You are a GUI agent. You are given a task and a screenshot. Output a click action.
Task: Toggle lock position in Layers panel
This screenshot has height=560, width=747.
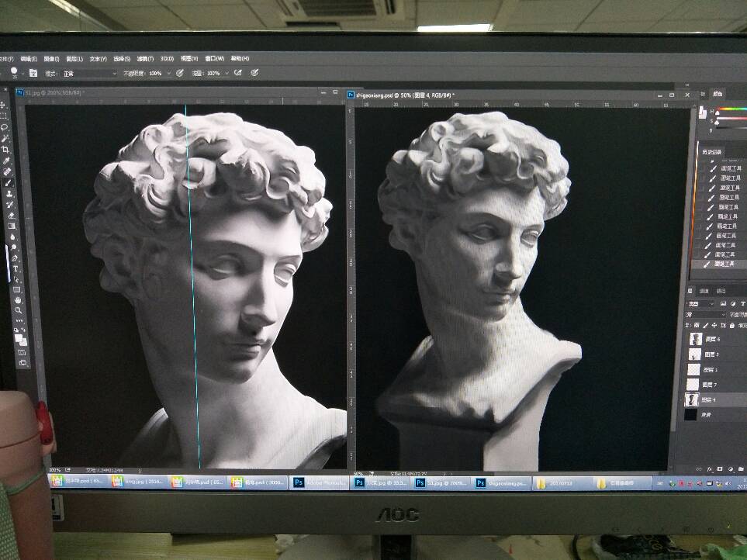pos(714,325)
